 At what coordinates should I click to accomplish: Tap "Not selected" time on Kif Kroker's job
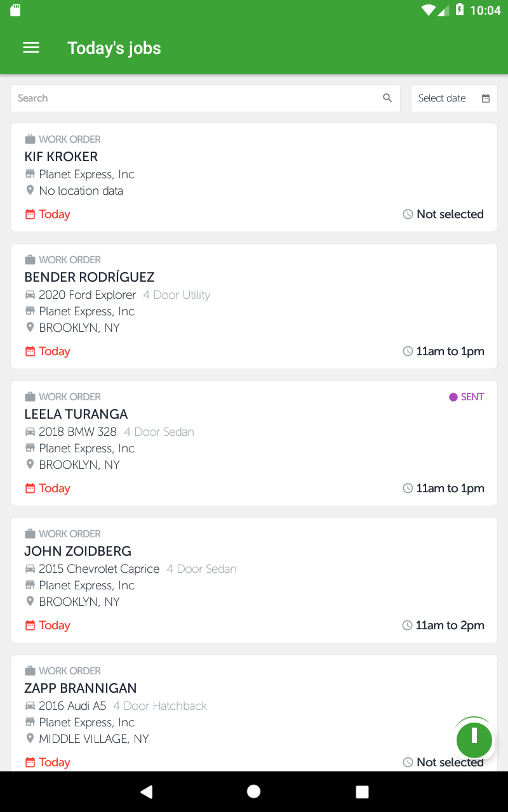[x=450, y=214]
